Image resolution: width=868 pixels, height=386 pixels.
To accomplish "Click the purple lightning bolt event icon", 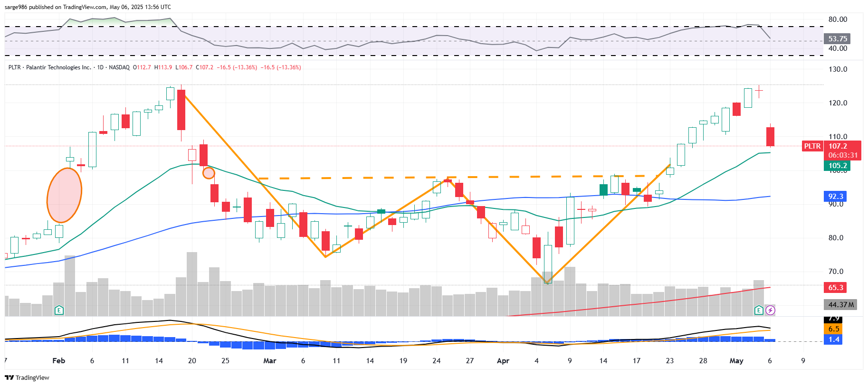I will [x=770, y=310].
